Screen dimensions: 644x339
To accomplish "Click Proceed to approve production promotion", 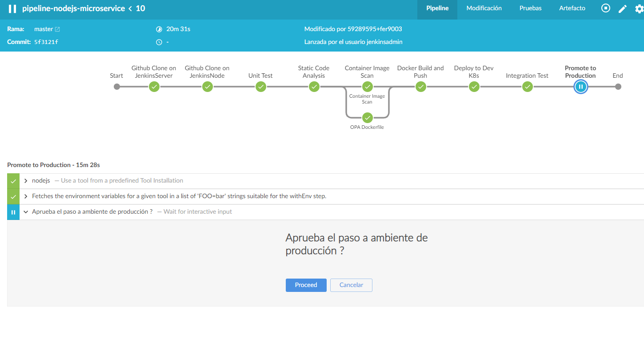I will point(306,285).
